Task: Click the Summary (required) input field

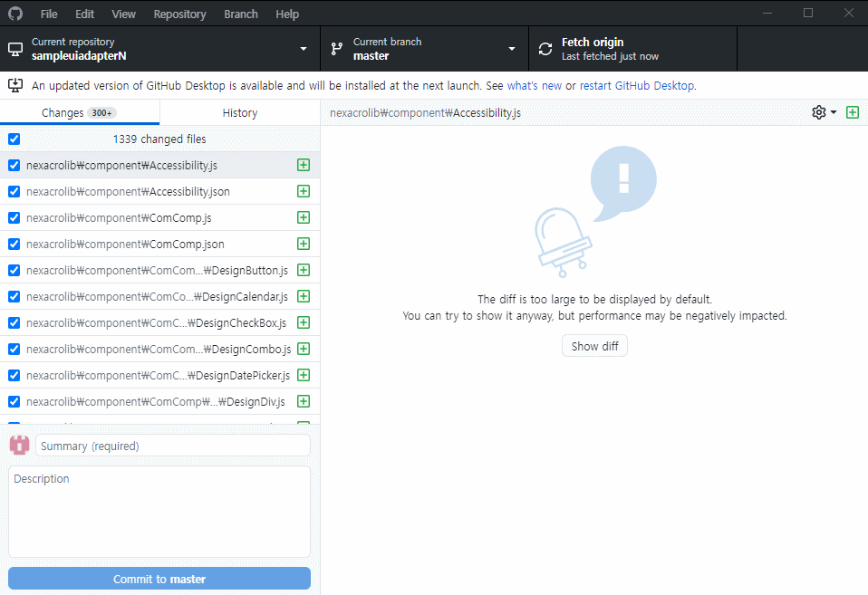Action: [x=173, y=446]
